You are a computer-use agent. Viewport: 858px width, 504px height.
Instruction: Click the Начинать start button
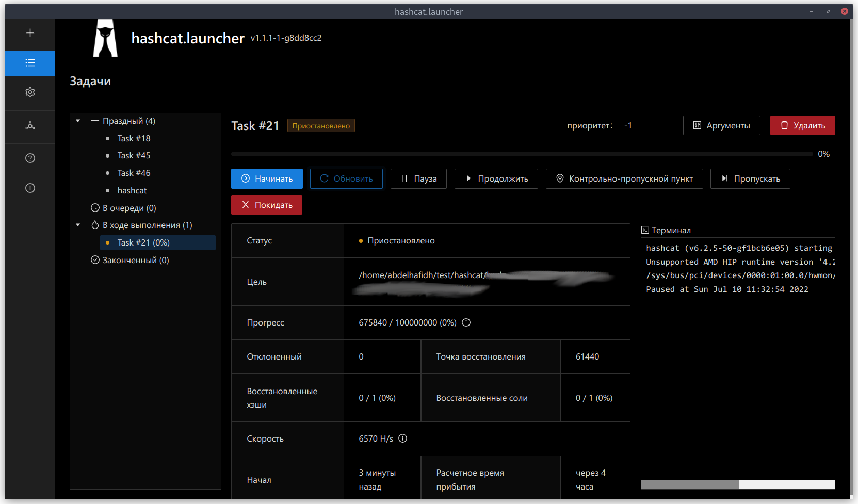point(267,178)
